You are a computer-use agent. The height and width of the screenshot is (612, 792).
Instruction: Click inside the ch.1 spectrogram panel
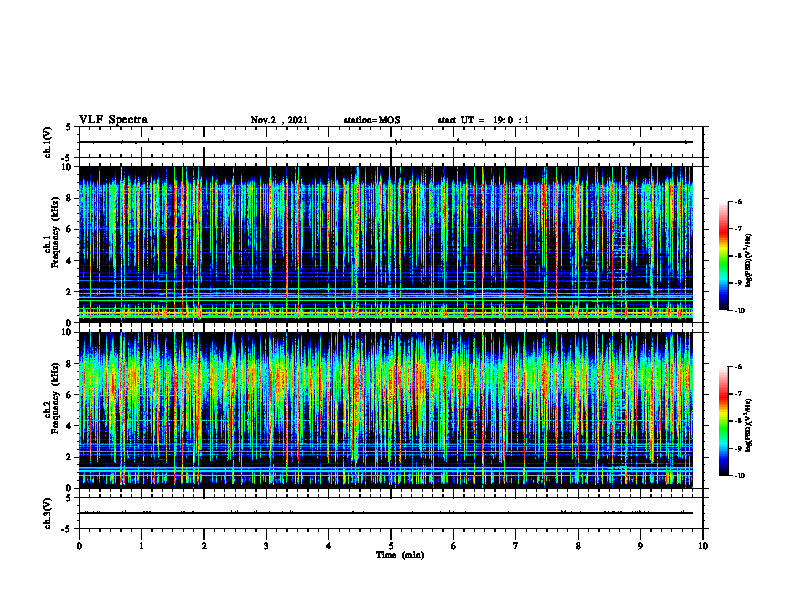pos(385,244)
